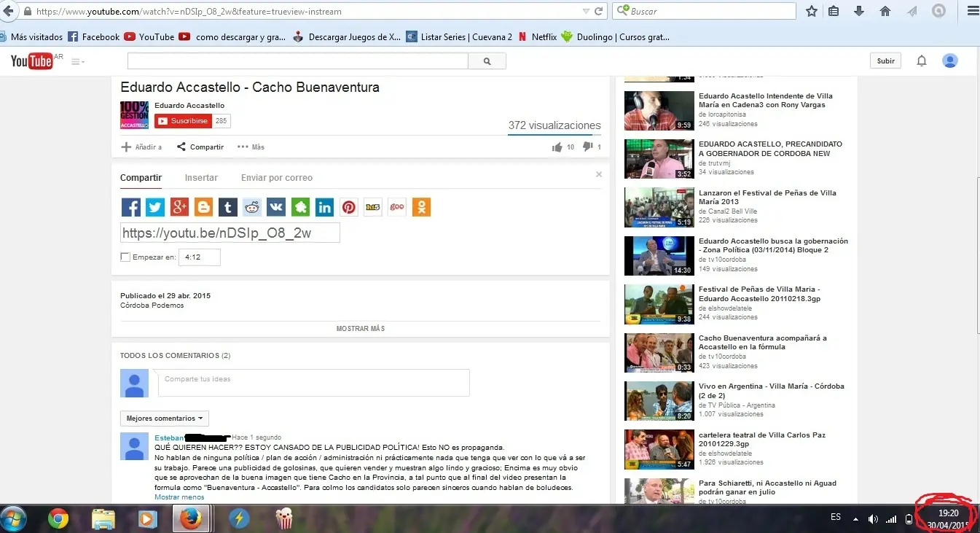The width and height of the screenshot is (980, 533).
Task: Open the address bar history dropdown arrow
Action: click(587, 12)
